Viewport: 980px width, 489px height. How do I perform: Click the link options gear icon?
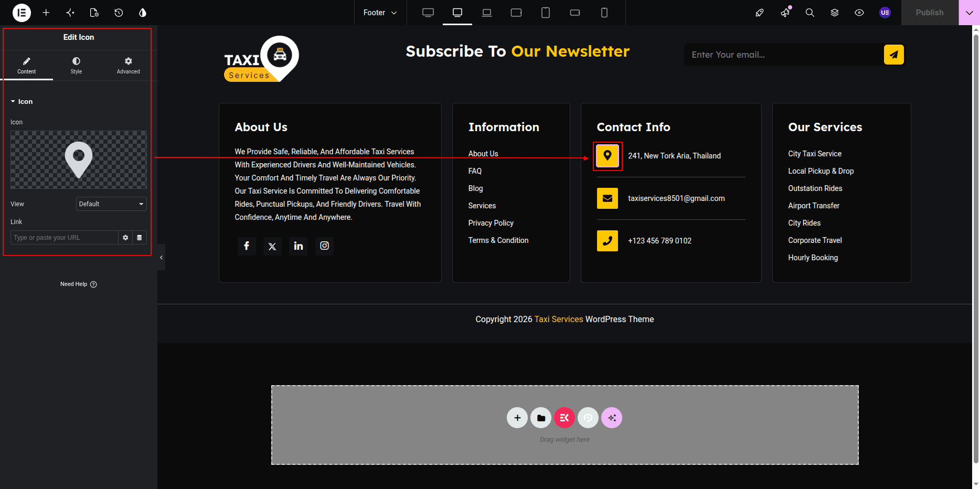pyautogui.click(x=125, y=238)
